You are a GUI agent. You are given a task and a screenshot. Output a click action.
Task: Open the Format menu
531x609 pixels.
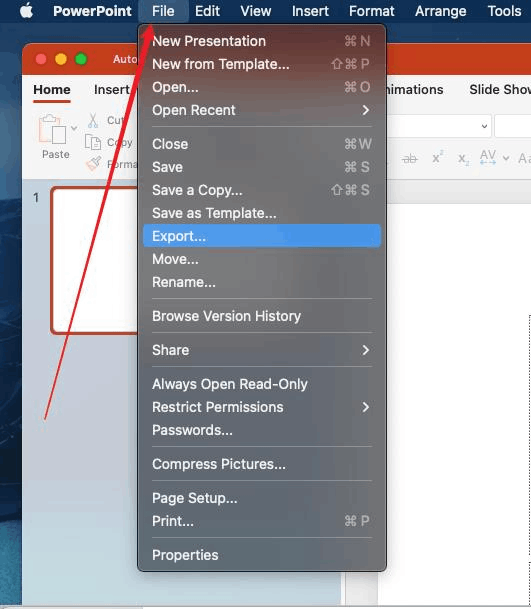pos(371,11)
